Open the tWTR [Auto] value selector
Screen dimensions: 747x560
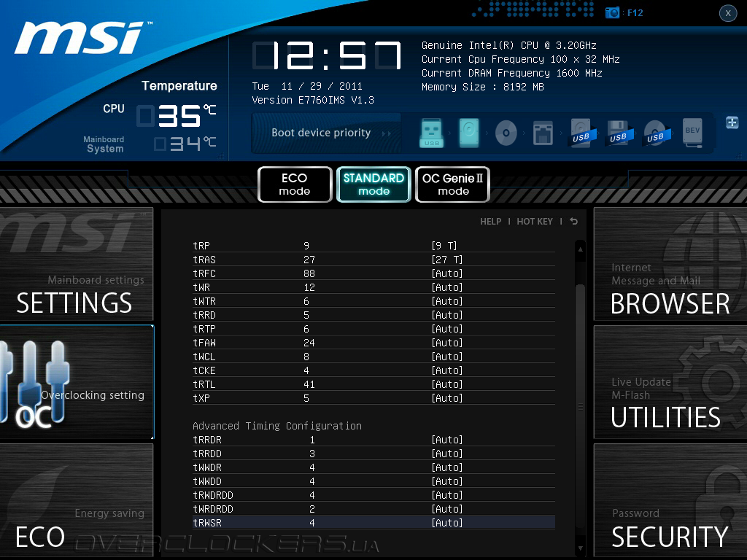tap(447, 301)
